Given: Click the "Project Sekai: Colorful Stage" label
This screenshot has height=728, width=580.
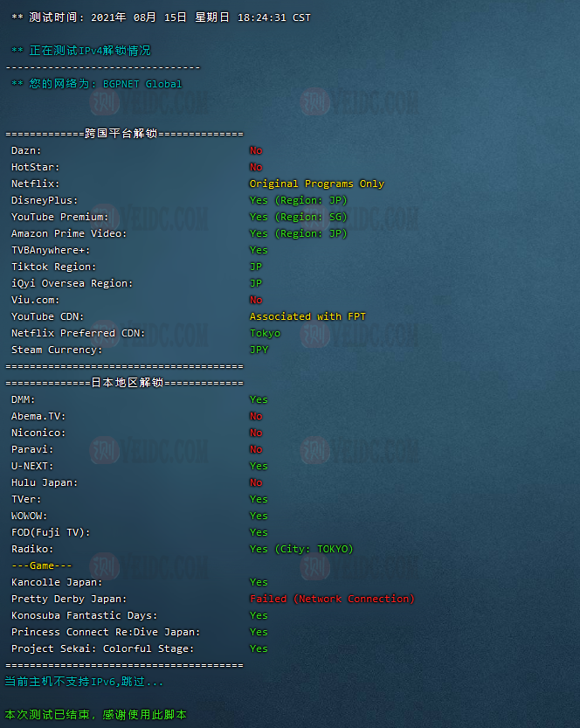Looking at the screenshot, I should 103,648.
